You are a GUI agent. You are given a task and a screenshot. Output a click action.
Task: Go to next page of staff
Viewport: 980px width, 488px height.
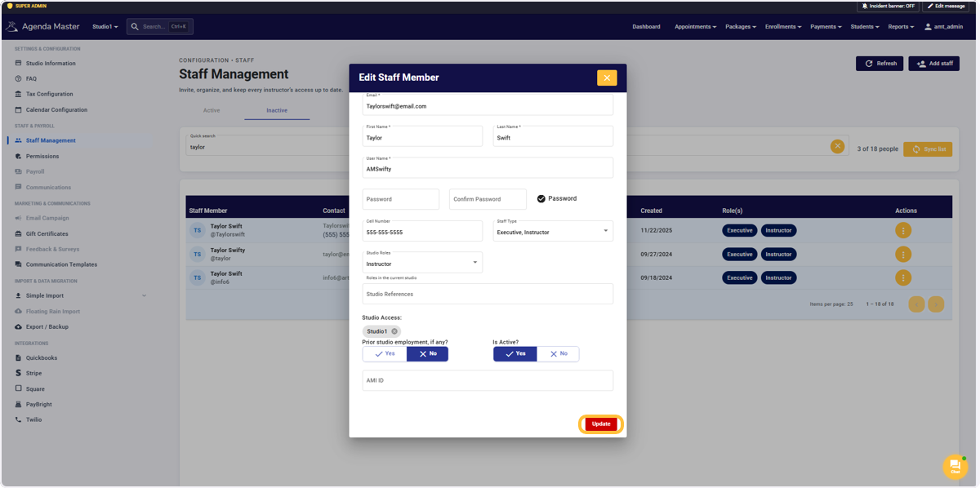pyautogui.click(x=936, y=304)
